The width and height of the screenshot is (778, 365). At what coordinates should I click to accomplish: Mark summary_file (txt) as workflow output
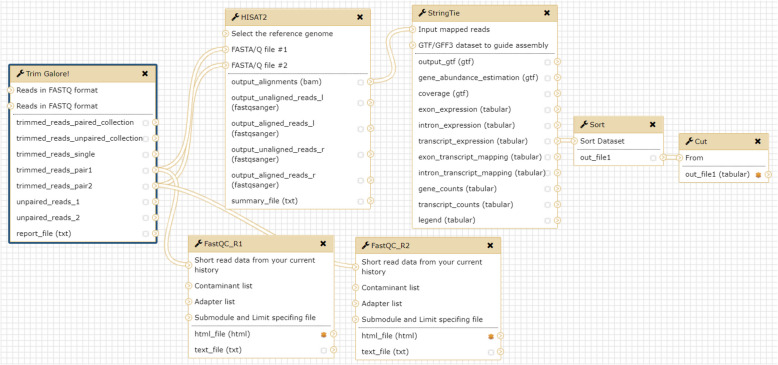(361, 201)
